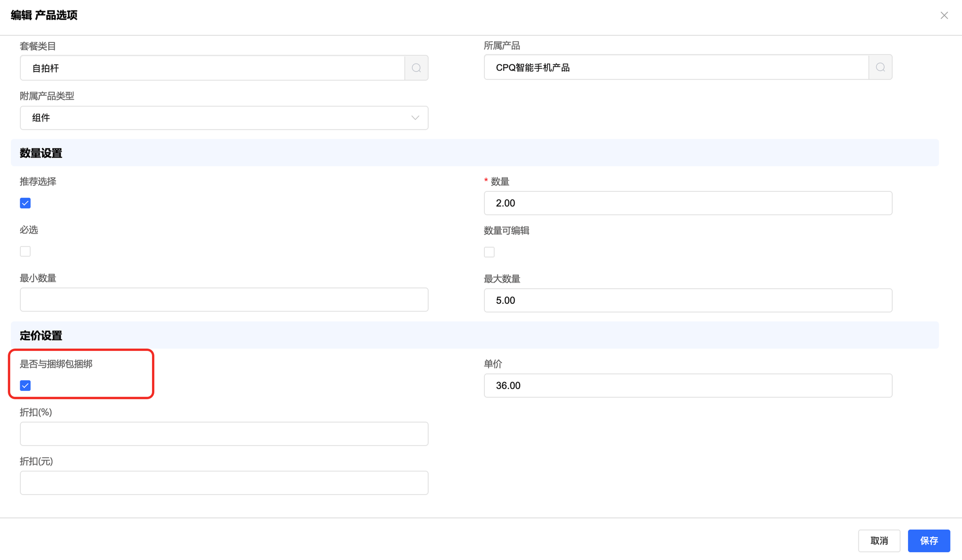Uncheck 是否与捆绑包捆绑 checkbox

[25, 386]
